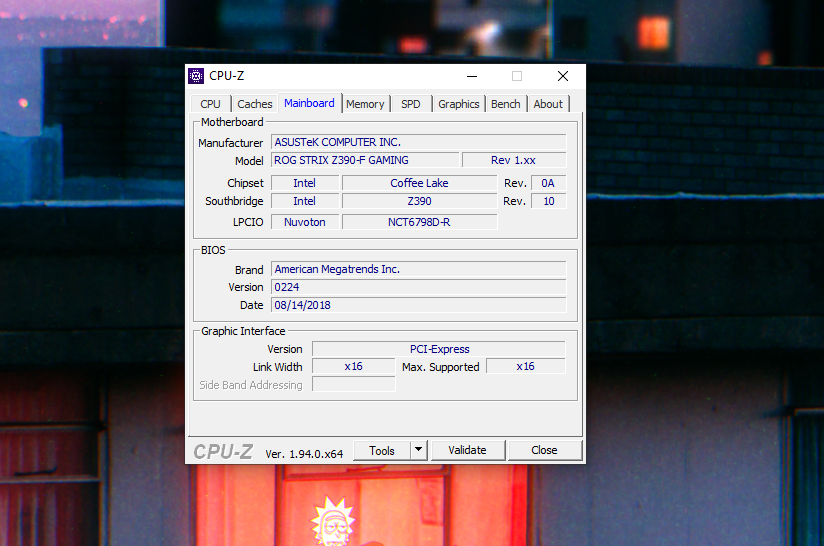Switch to the Graphics tab
This screenshot has height=546, width=824.
pos(459,104)
